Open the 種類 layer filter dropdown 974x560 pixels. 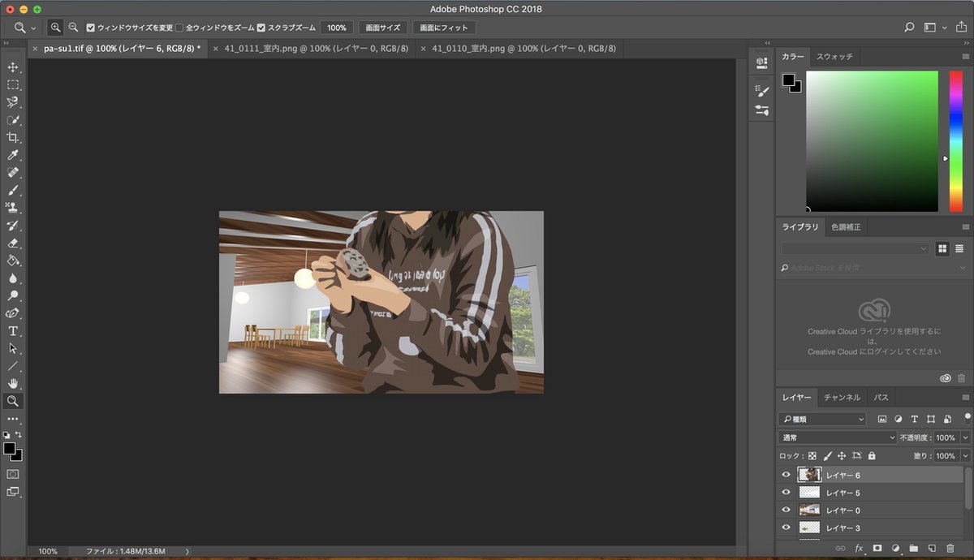click(x=822, y=419)
